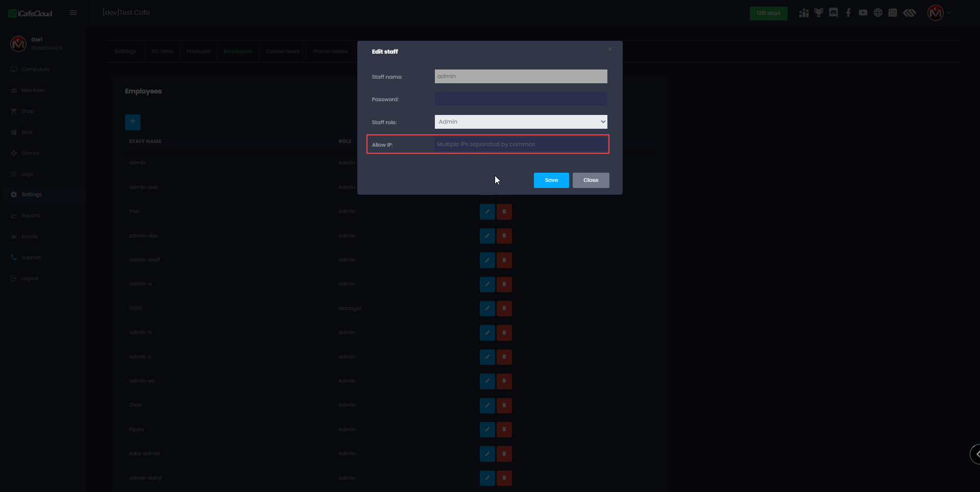Focus the Allow IP input field
This screenshot has width=980, height=492.
tap(521, 144)
